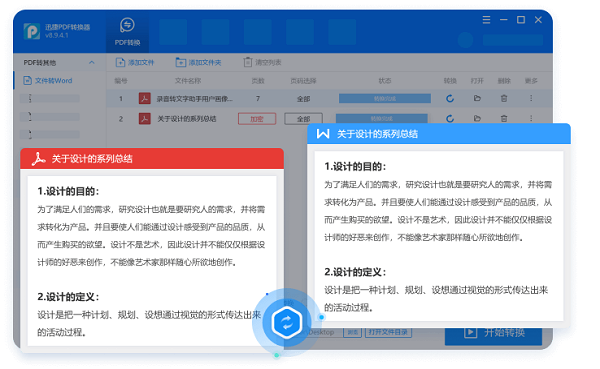Click the progress bar of row 2
Image resolution: width=600 pixels, height=369 pixels.
point(382,118)
